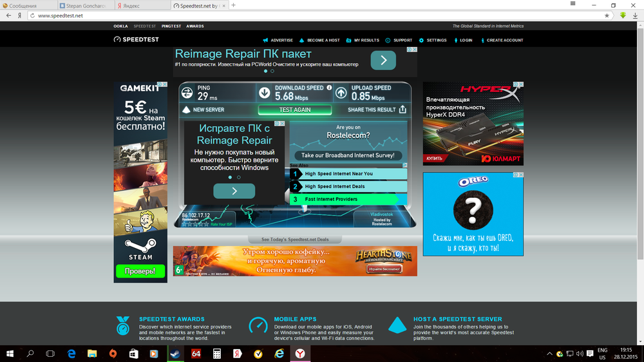Image resolution: width=644 pixels, height=362 pixels.
Task: Click the browser back arrow
Action: 8,15
